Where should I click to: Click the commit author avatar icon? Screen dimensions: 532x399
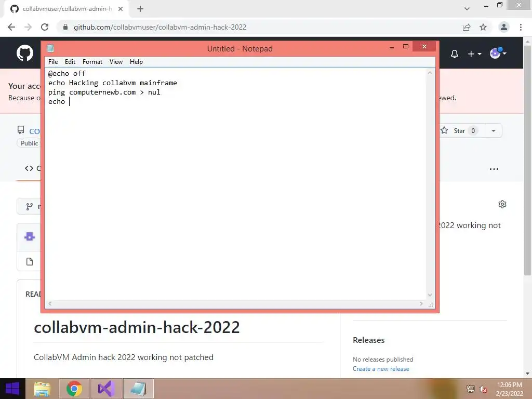[x=30, y=236]
